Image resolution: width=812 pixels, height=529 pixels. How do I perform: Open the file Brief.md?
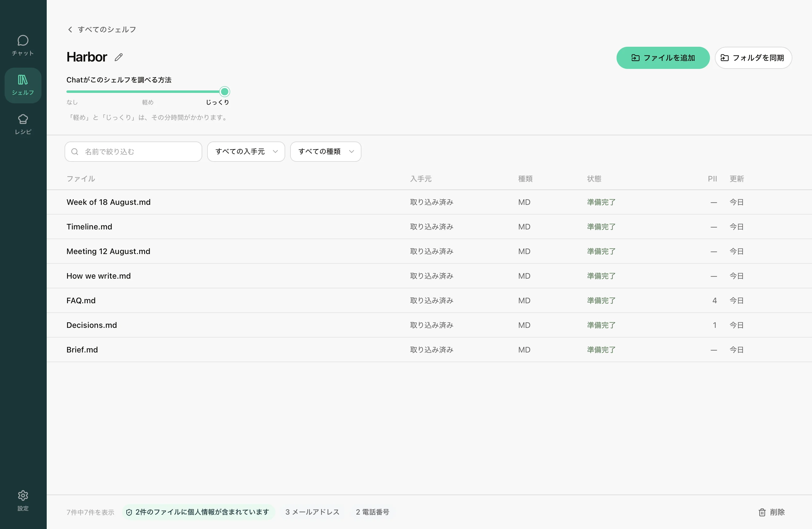82,349
